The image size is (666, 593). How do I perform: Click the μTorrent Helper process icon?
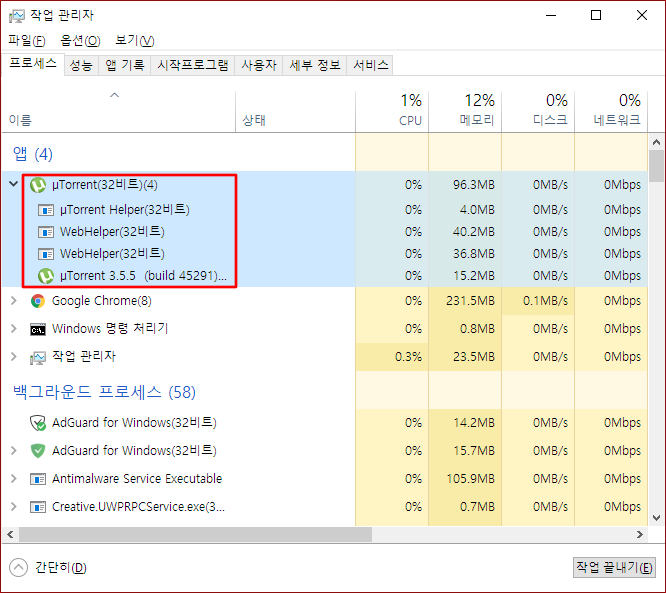[x=46, y=210]
